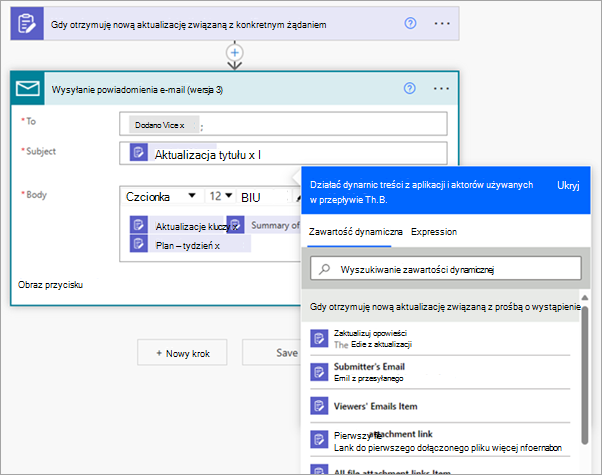
Task: Switch to the Expression tab
Action: (x=434, y=232)
